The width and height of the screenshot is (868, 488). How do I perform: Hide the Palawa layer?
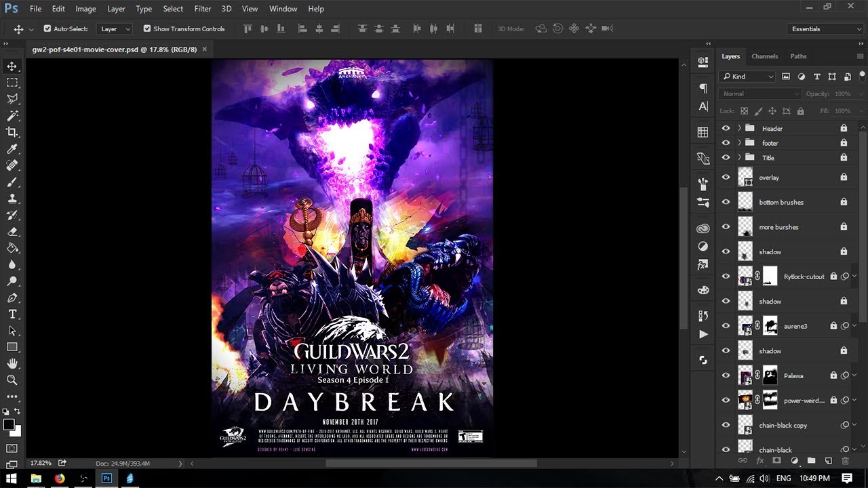click(726, 375)
